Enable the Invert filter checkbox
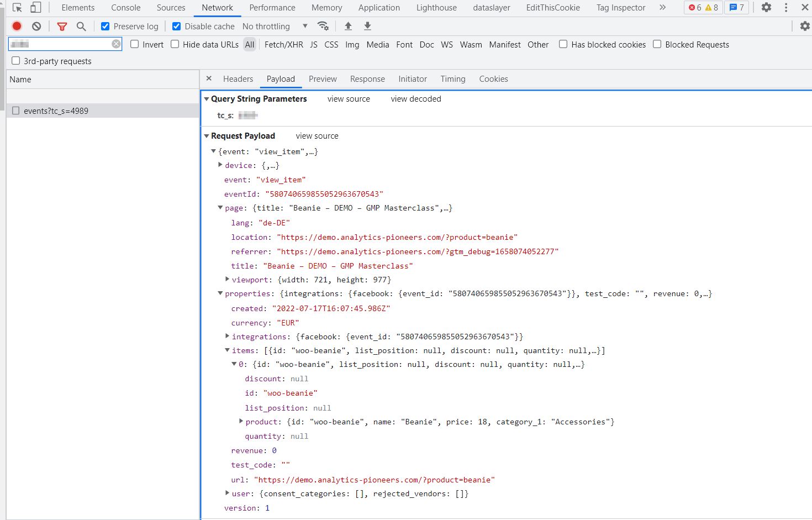The image size is (812, 520). pyautogui.click(x=134, y=44)
